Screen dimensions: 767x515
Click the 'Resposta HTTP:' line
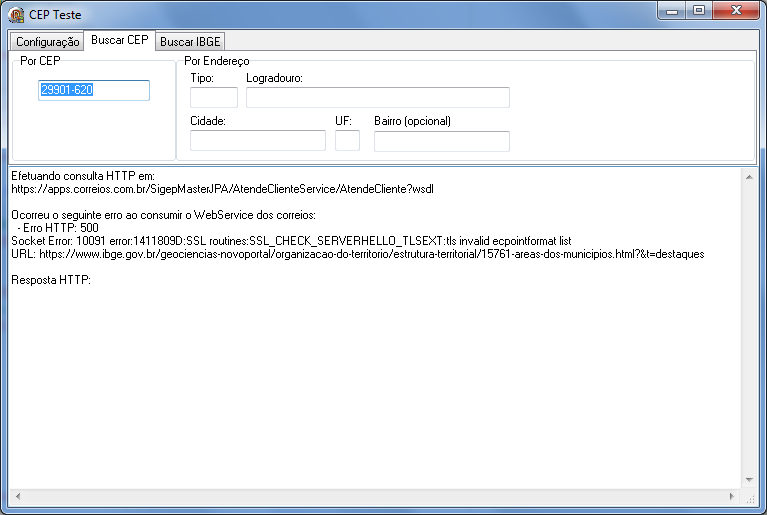coord(51,280)
